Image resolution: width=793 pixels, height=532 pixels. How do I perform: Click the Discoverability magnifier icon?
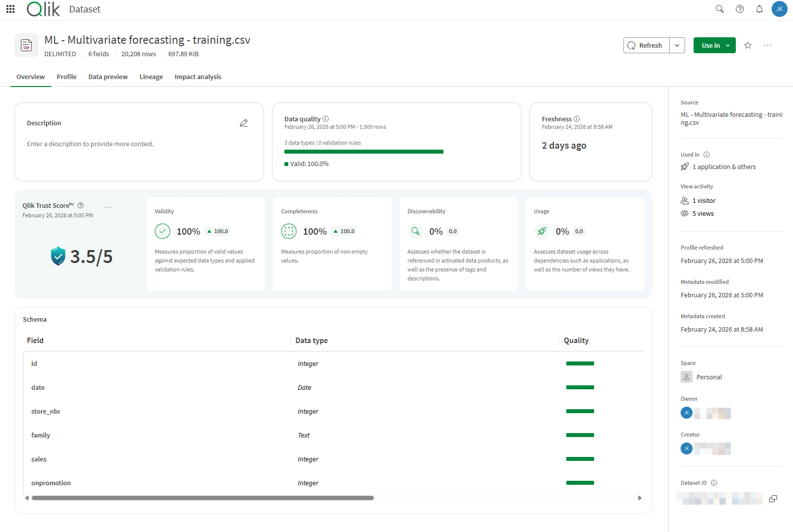pos(415,231)
